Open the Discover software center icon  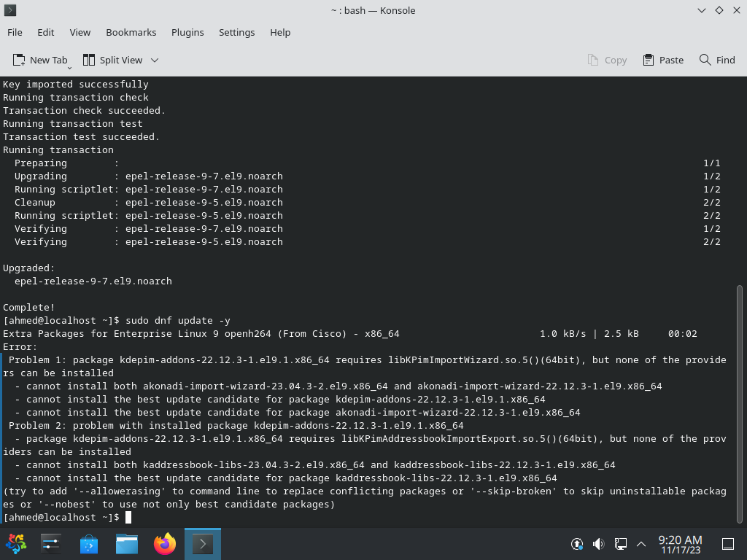(88, 544)
